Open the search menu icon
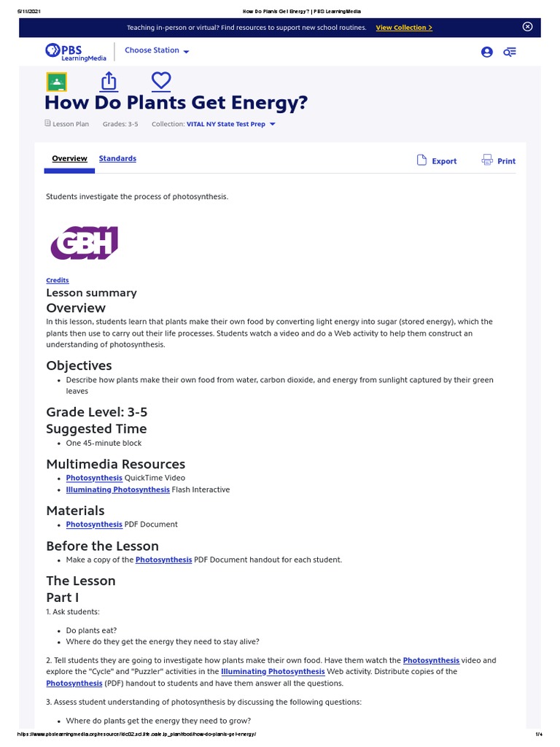 (510, 52)
